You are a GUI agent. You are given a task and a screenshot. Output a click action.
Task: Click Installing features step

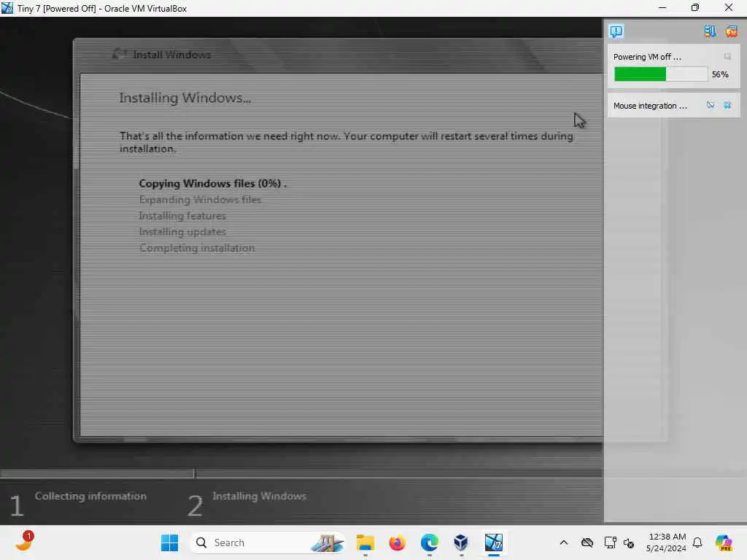pyautogui.click(x=182, y=216)
